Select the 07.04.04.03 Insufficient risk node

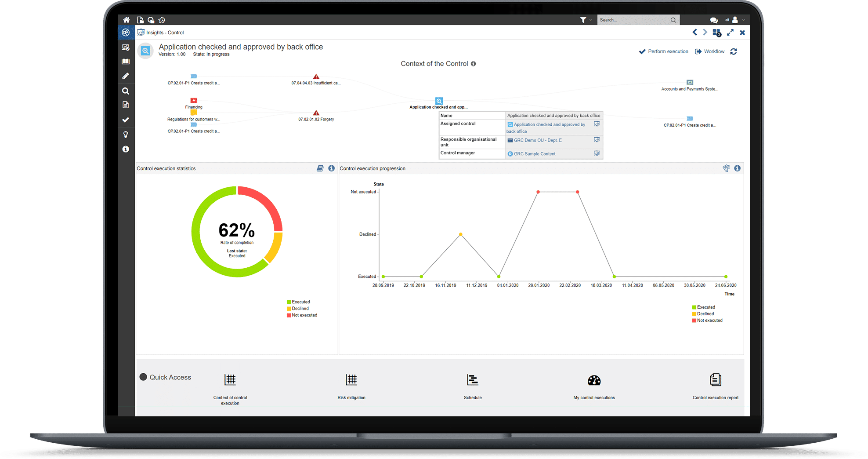(x=316, y=80)
